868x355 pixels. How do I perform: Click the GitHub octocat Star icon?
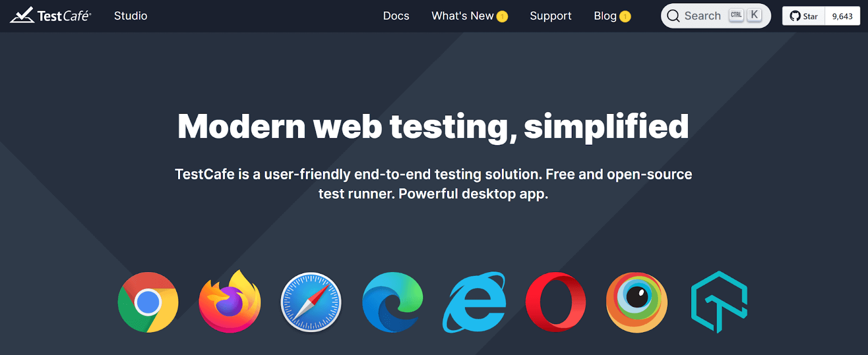(x=795, y=16)
